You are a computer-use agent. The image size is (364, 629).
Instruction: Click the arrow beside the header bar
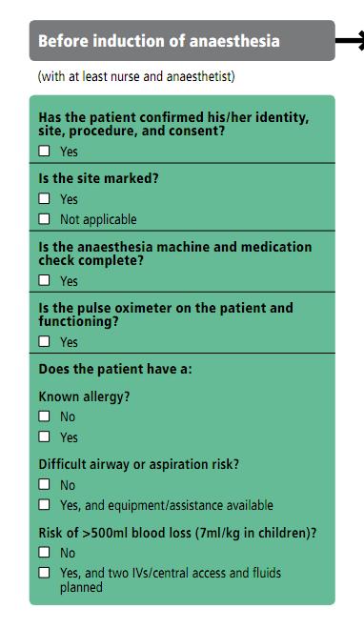[x=350, y=41]
